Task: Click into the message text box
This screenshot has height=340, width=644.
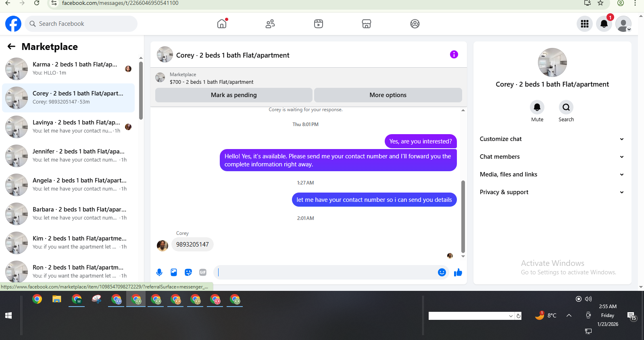Action: [327, 272]
